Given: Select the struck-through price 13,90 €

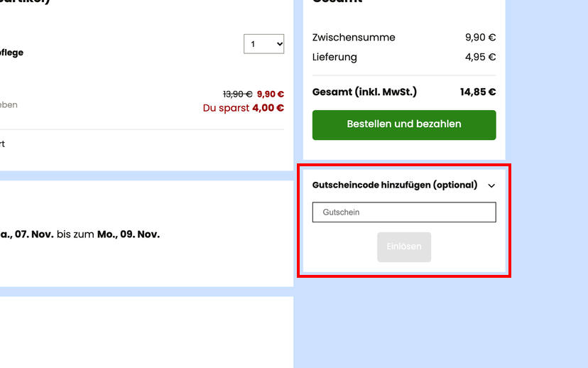Looking at the screenshot, I should [237, 94].
